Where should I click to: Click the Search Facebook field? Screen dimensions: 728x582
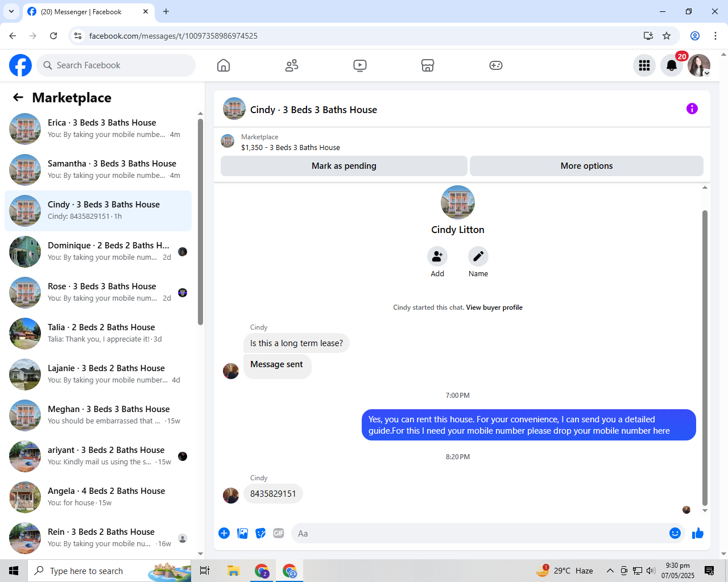(116, 65)
